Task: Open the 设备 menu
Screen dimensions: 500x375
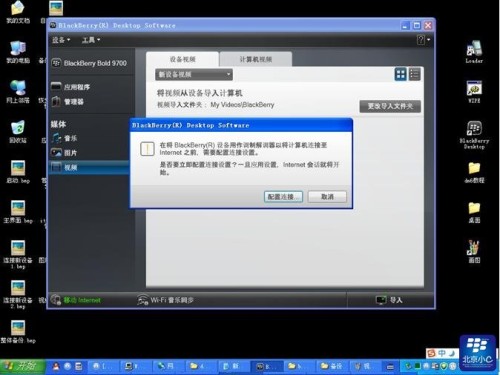Action: [x=61, y=40]
